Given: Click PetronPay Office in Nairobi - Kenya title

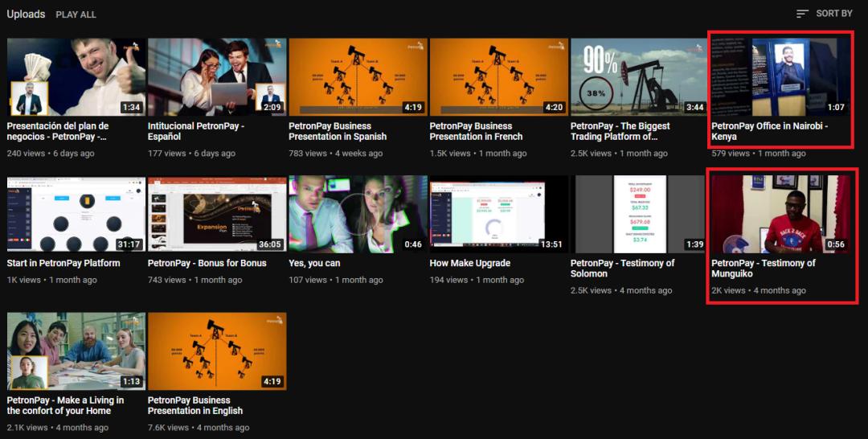Looking at the screenshot, I should click(x=769, y=131).
